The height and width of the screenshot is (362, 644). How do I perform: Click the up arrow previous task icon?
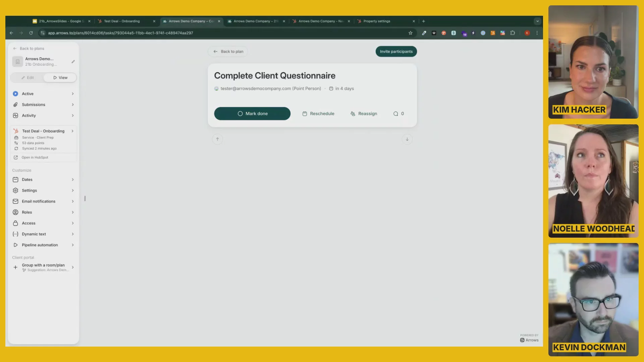tap(217, 139)
